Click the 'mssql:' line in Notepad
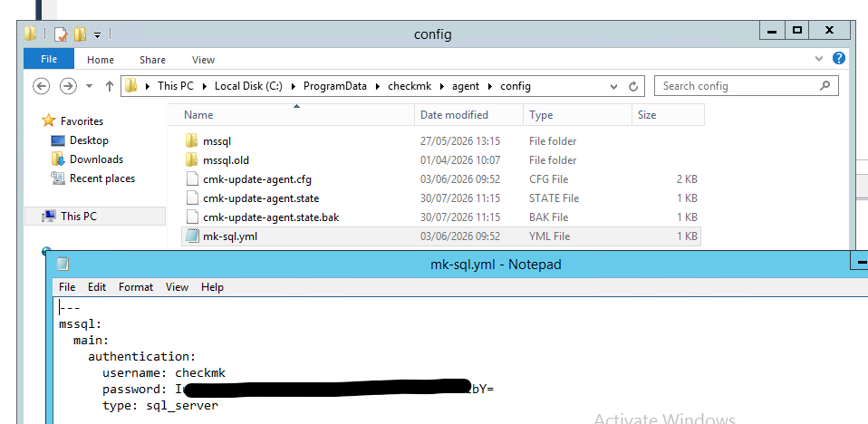 click(x=81, y=323)
